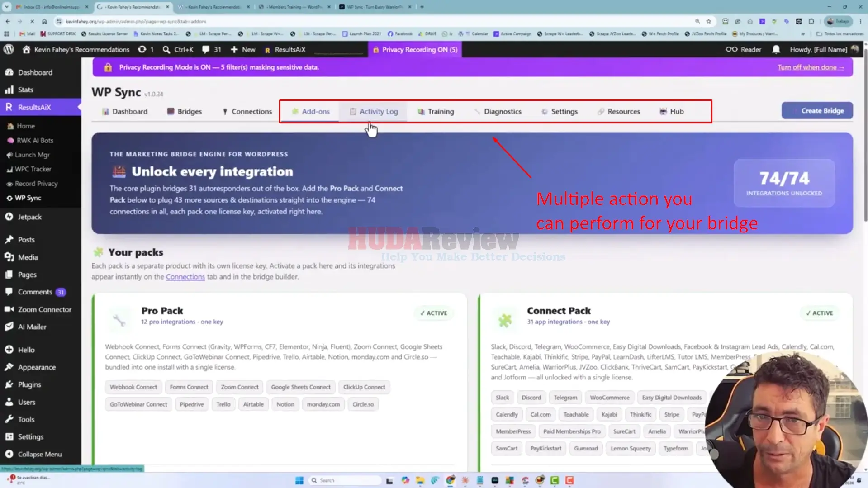868x488 pixels.
Task: Open the SUPPORT DESK bookmark
Action: [58, 34]
